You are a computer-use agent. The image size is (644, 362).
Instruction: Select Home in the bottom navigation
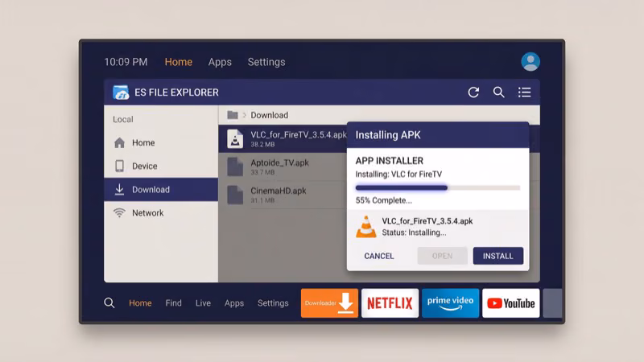point(140,303)
